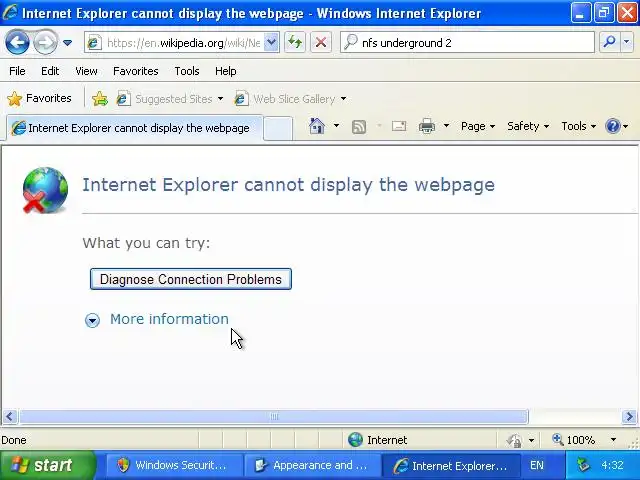This screenshot has width=640, height=480.
Task: Click the RSS feeds icon
Action: click(x=359, y=127)
